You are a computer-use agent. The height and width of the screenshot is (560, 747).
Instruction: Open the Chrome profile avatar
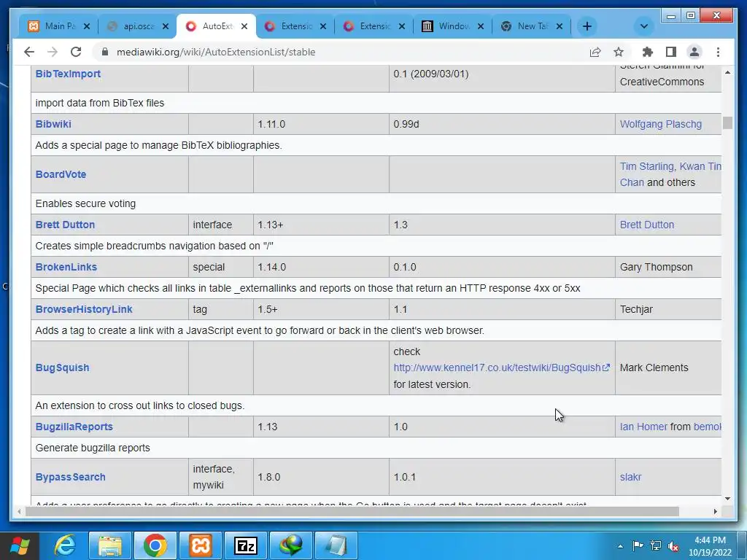click(x=694, y=52)
